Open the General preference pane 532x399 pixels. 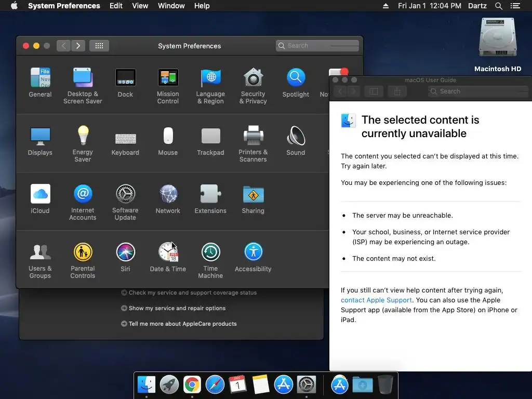pyautogui.click(x=40, y=83)
